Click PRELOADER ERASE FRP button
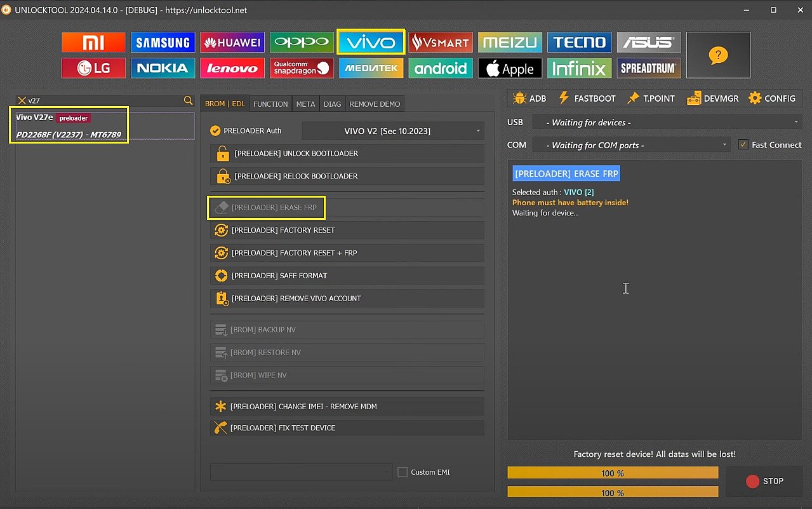Screen dimensions: 812x509 tap(347, 207)
